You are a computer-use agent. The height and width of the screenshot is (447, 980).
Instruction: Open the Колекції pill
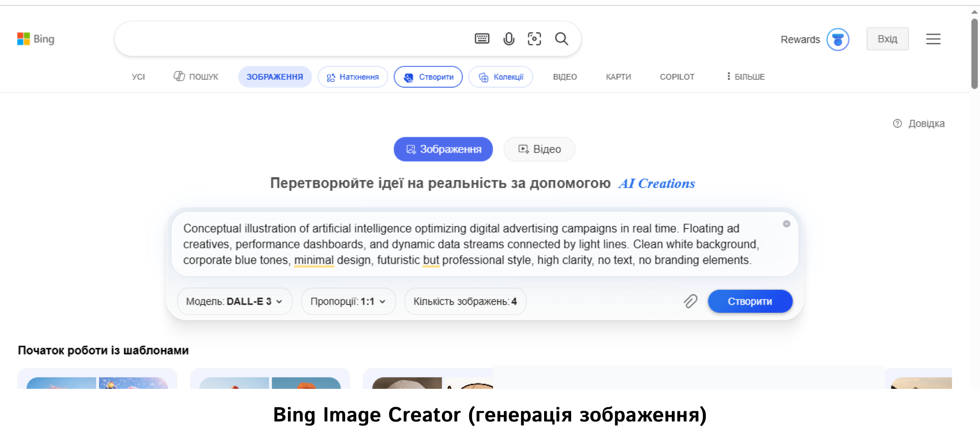[501, 77]
